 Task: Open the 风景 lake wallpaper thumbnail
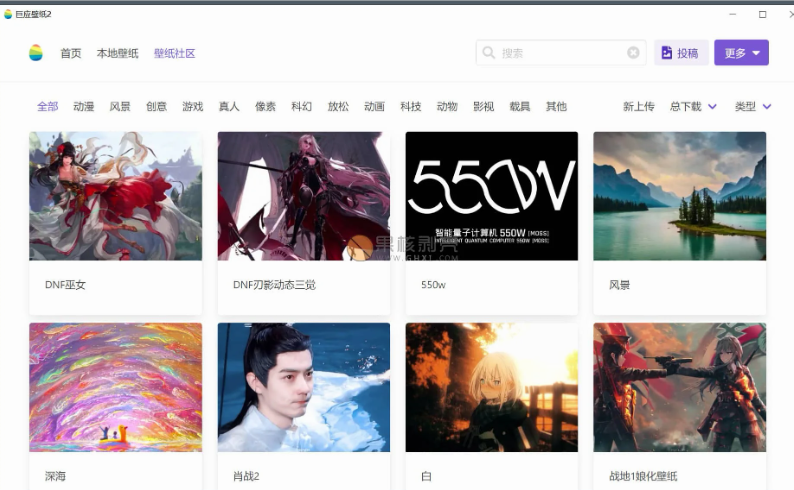[x=680, y=196]
